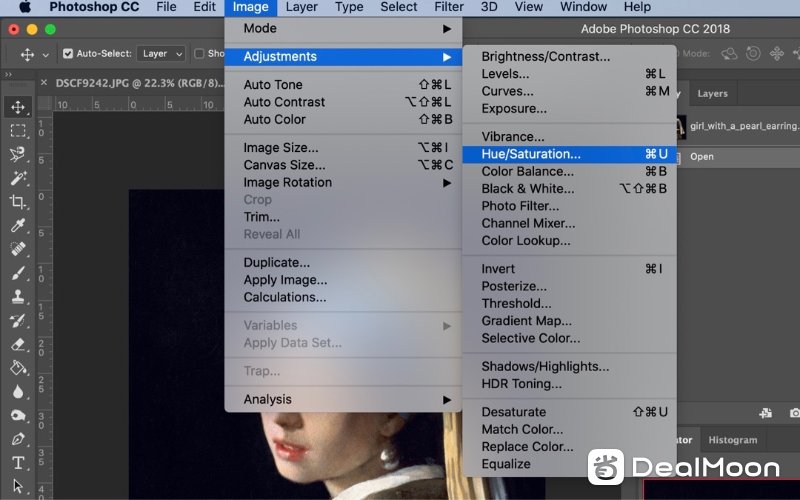Click Auto Tone in Image menu

pyautogui.click(x=343, y=85)
